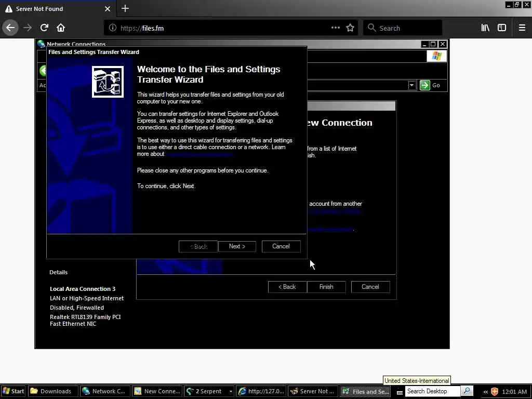Image resolution: width=532 pixels, height=399 pixels.
Task: Open page actions three-dot menu
Action: click(x=336, y=28)
